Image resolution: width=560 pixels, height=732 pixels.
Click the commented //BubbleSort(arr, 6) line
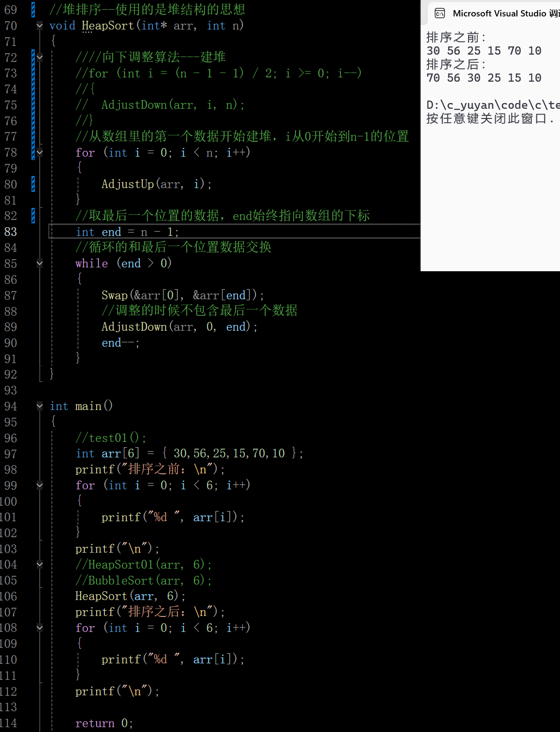pos(143,580)
